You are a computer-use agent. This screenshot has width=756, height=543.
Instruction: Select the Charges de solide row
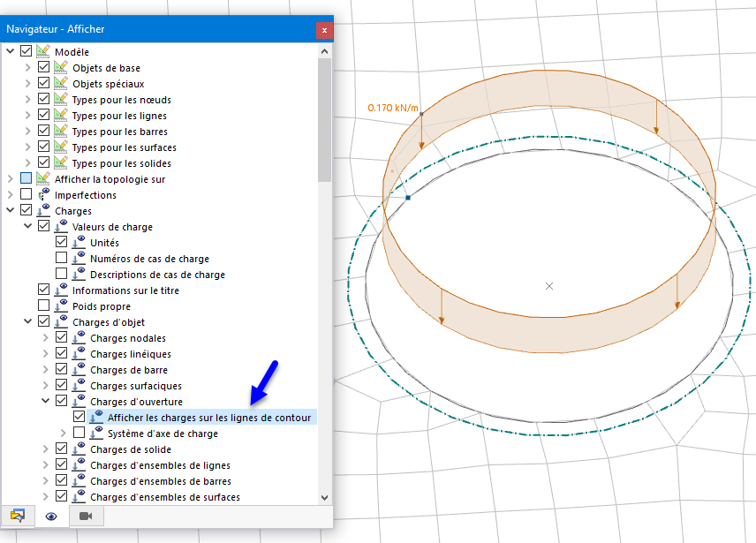[x=130, y=449]
